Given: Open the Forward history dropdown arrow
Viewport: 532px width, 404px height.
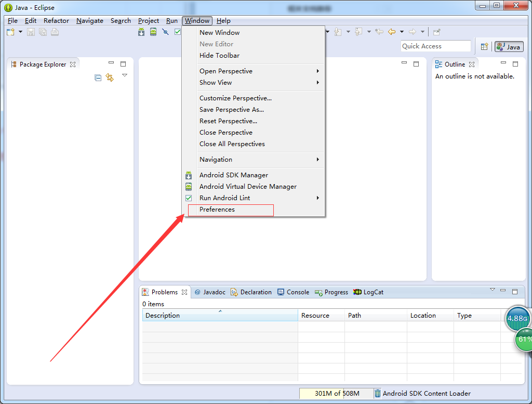Looking at the screenshot, I should pos(422,32).
